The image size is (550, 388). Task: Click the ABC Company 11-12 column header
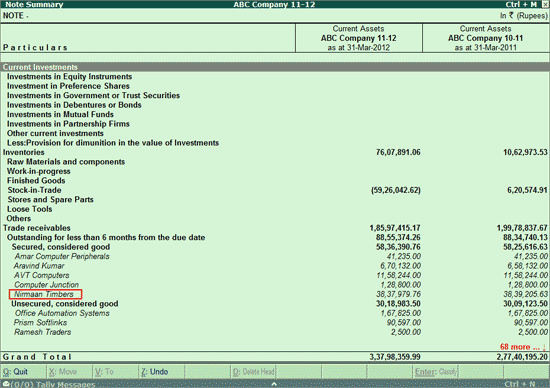[x=358, y=38]
